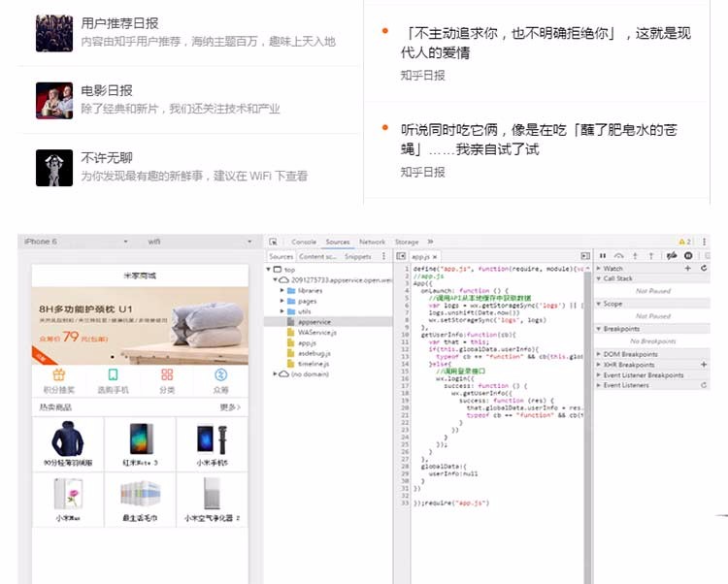Click 不许无聊 avatar image
This screenshot has height=584, width=728.
(54, 168)
